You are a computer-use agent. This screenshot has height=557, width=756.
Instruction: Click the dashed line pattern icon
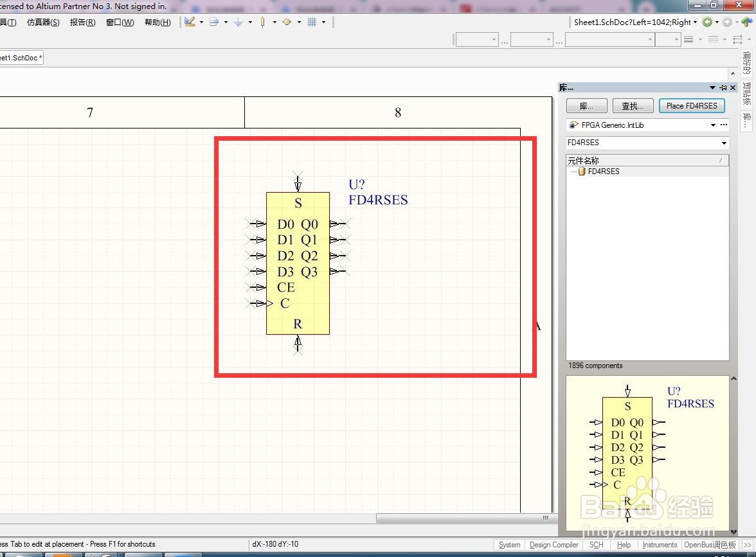click(714, 40)
